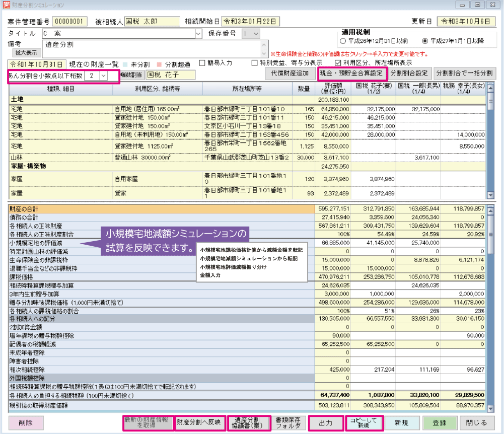Open the タイトル dropdown list
This screenshot has width=504, height=434.
click(198, 34)
